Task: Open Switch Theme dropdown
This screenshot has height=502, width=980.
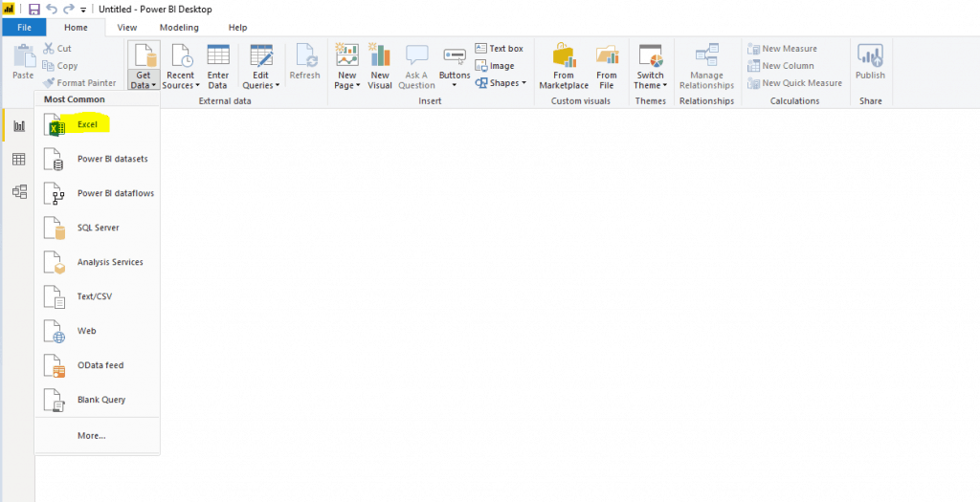Action: (x=651, y=66)
